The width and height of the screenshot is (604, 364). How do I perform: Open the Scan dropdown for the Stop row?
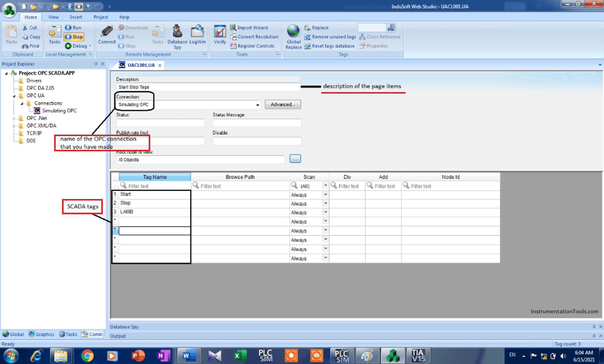click(x=325, y=203)
